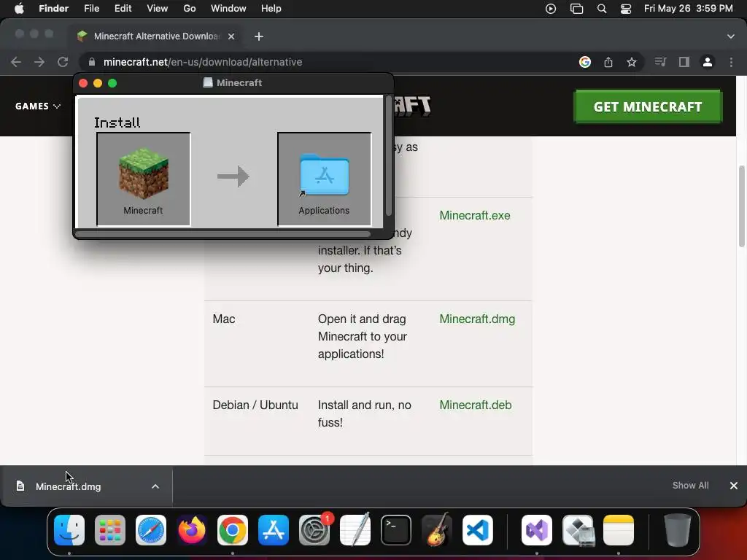Image resolution: width=747 pixels, height=560 pixels.
Task: Open Chrome profile icon
Action: (708, 62)
